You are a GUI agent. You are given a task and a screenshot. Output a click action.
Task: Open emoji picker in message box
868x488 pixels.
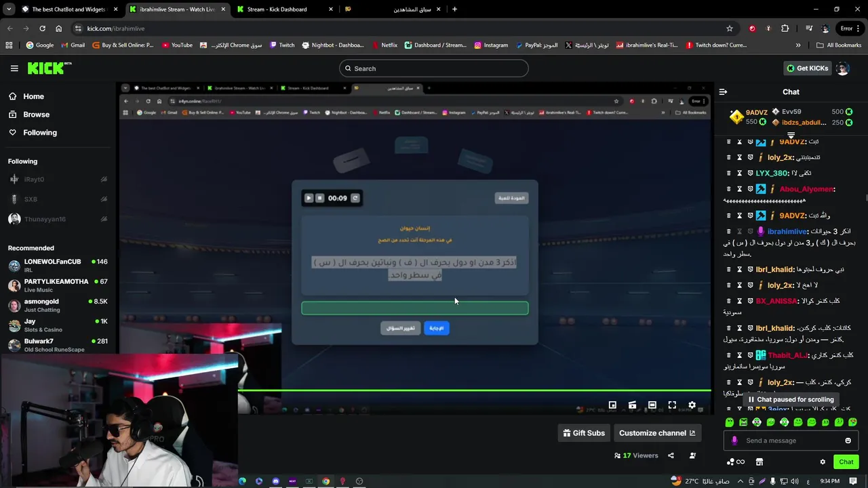(848, 441)
